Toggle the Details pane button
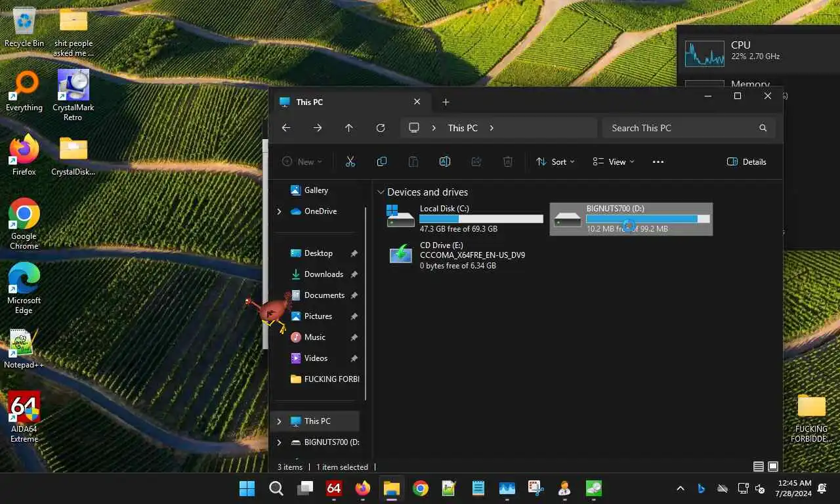This screenshot has width=840, height=504. (x=747, y=161)
